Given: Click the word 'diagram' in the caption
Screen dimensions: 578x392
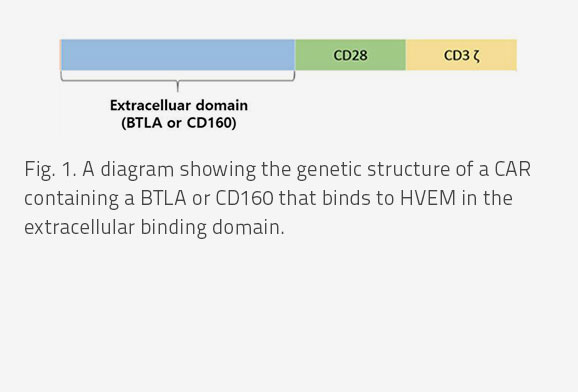Looking at the screenshot, I should 137,170.
